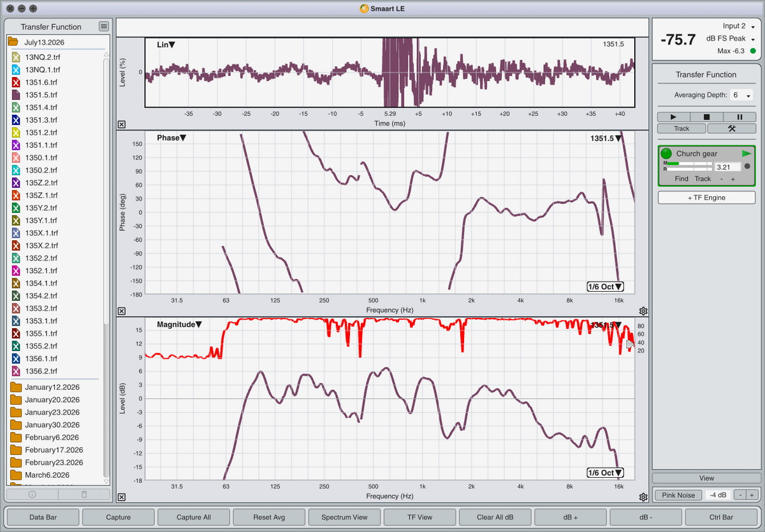Close the impulse response plot pane
Screen dimensions: 765x532
tap(122, 125)
